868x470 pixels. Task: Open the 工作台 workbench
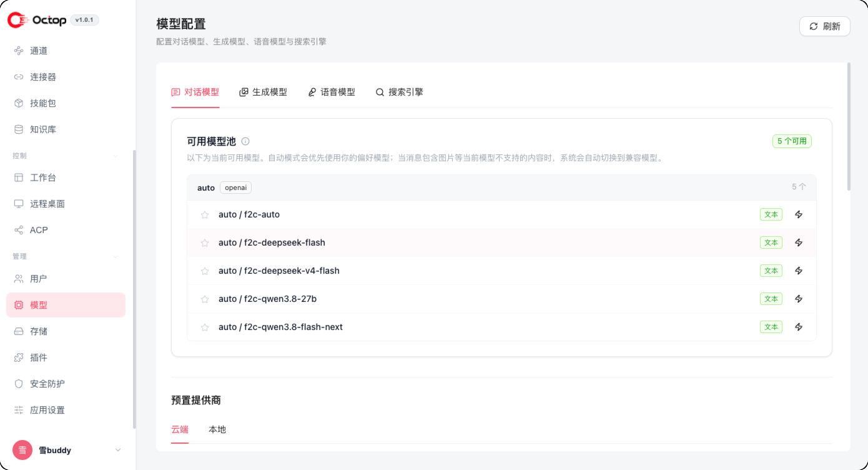(66, 177)
